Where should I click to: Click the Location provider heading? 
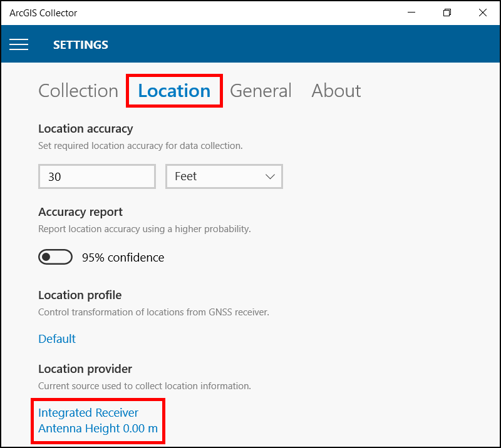(85, 369)
